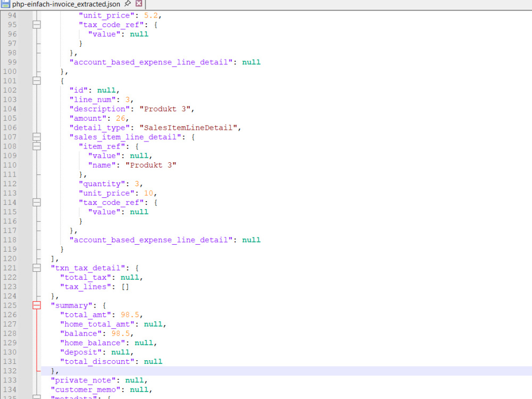Image resolution: width=532 pixels, height=399 pixels.
Task: Click the "tax_lines" key
Action: tap(86, 287)
